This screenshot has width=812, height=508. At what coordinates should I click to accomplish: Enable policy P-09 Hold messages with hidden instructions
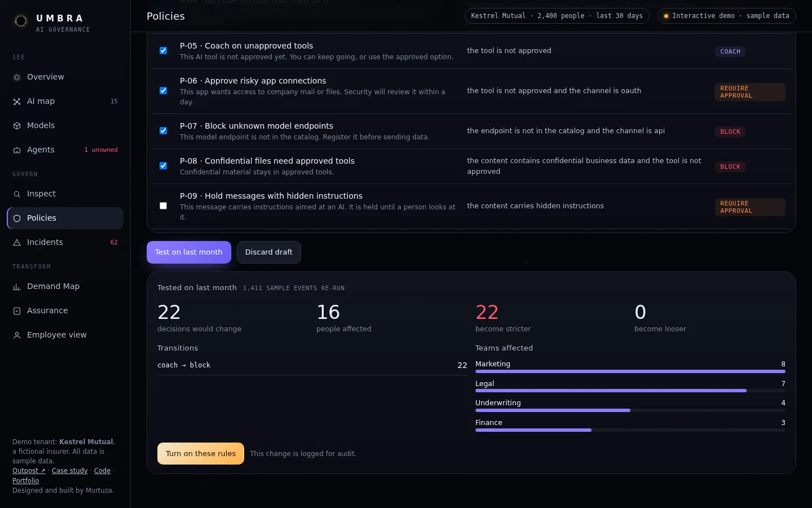[x=163, y=205]
